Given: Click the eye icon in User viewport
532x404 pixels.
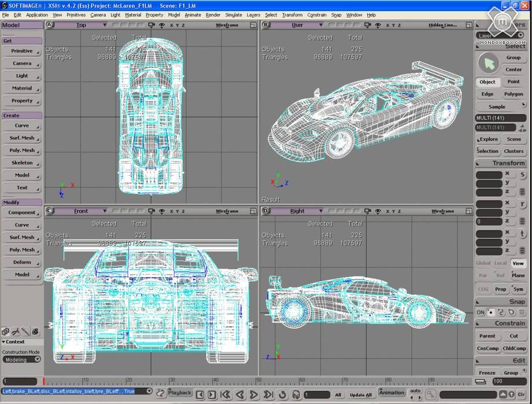Looking at the screenshot, I should [378, 25].
